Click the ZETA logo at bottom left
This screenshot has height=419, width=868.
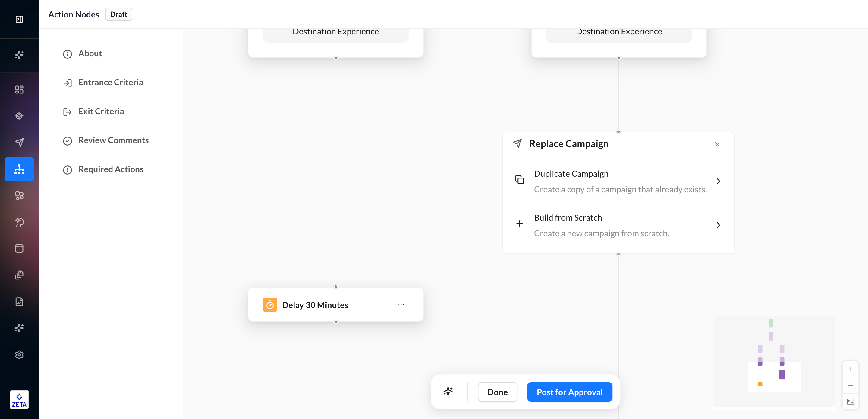19,400
